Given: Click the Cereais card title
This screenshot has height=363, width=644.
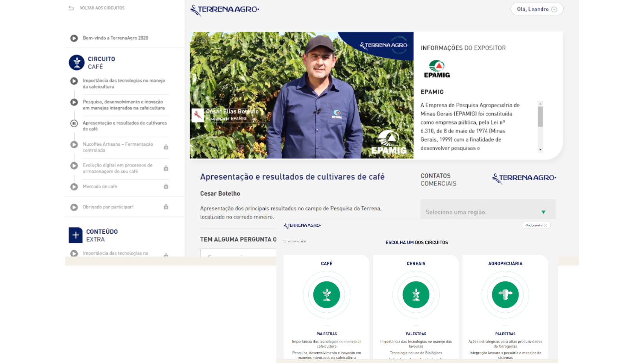Looking at the screenshot, I should point(416,264).
